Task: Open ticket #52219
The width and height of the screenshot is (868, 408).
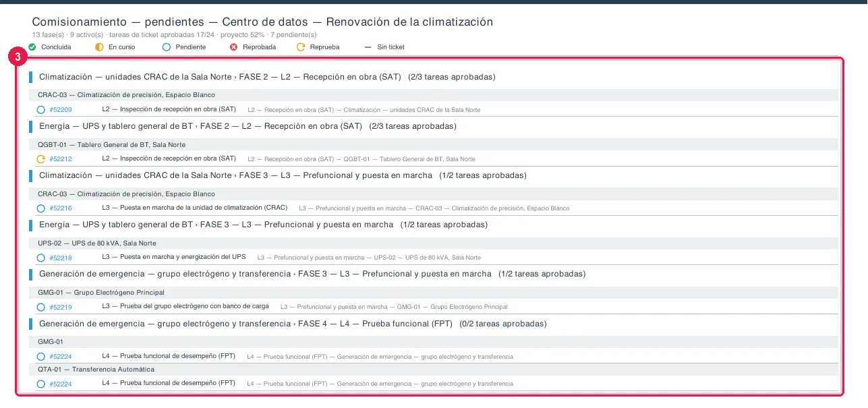Action: click(x=61, y=307)
